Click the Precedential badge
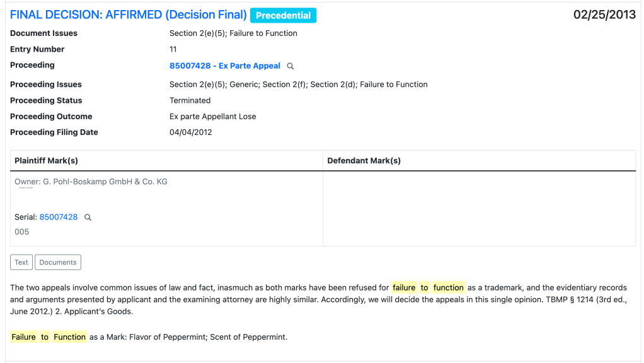 [x=283, y=16]
